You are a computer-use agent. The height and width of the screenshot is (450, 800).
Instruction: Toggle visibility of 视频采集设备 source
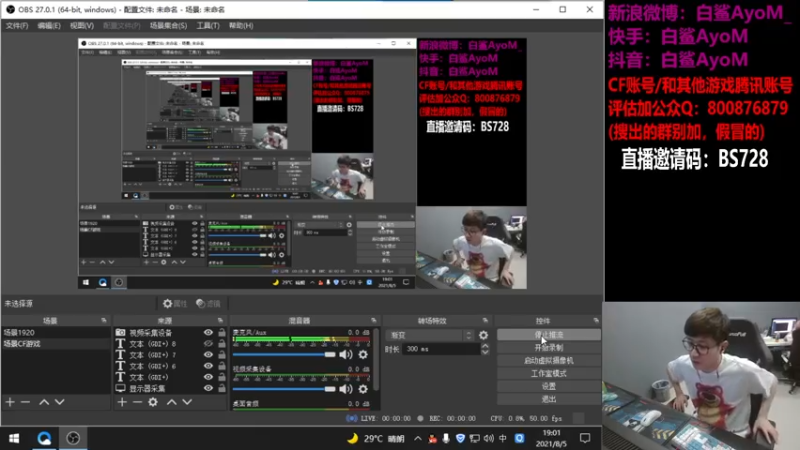(208, 332)
